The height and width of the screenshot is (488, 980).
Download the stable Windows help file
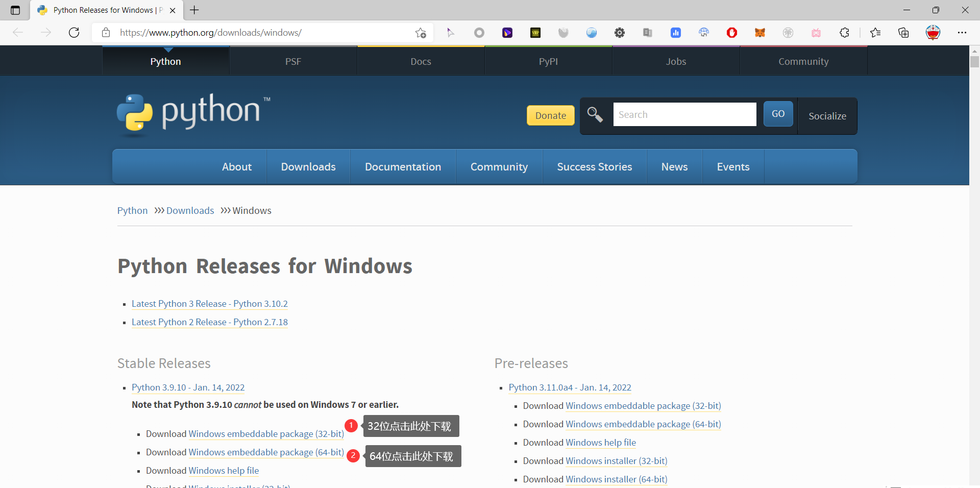[224, 471]
